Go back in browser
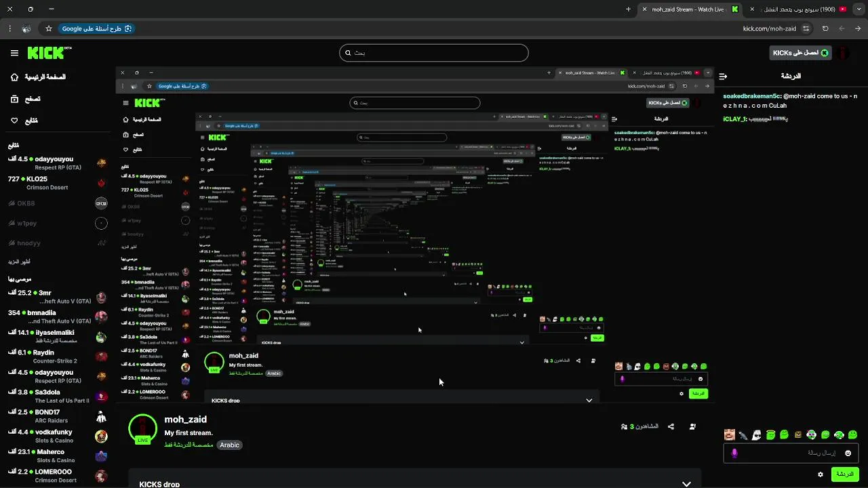The width and height of the screenshot is (868, 488). point(858,28)
